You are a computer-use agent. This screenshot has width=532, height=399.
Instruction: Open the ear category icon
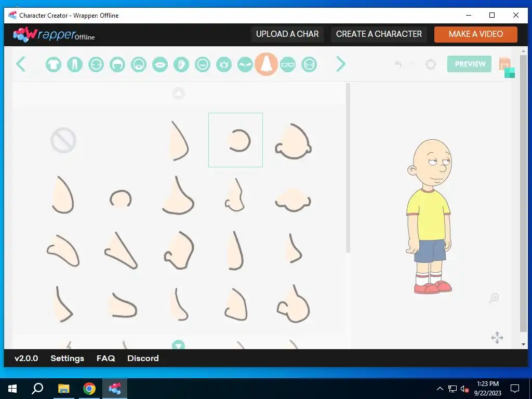[181, 64]
